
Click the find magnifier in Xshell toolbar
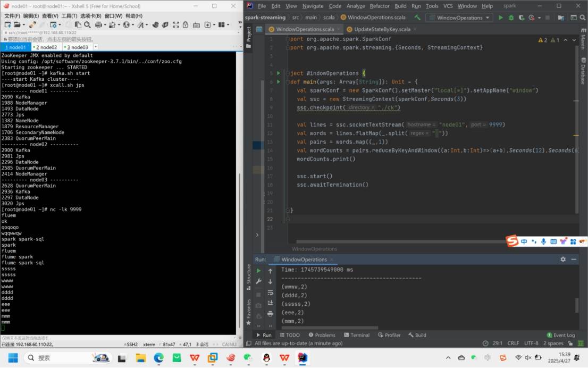coord(87,25)
